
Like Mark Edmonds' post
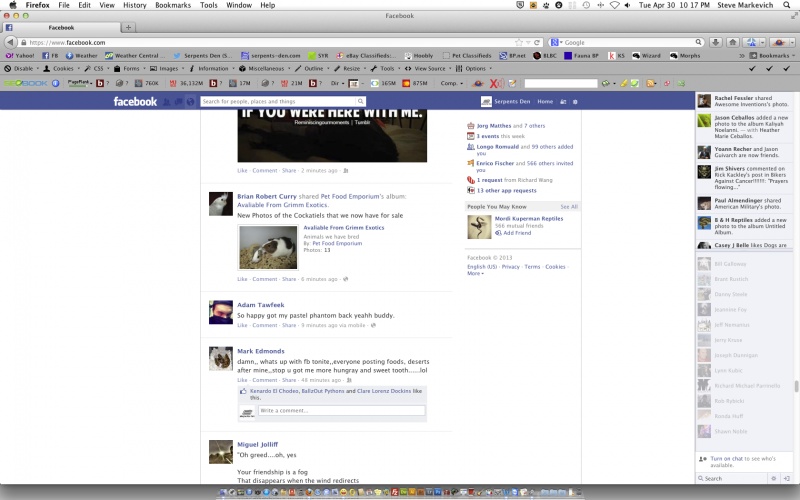point(242,380)
